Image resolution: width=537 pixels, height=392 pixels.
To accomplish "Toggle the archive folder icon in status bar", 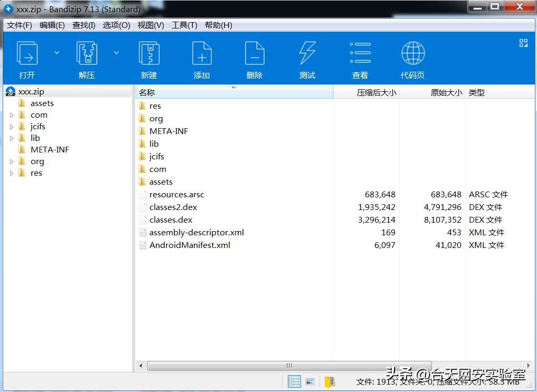I will point(329,381).
